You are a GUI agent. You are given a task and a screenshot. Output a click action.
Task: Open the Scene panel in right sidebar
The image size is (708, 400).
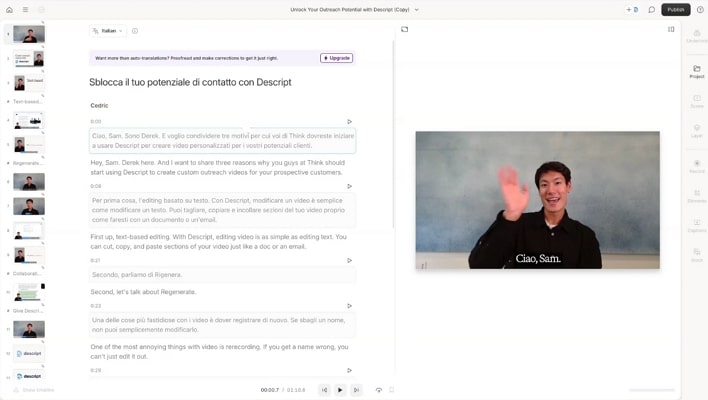tap(697, 101)
